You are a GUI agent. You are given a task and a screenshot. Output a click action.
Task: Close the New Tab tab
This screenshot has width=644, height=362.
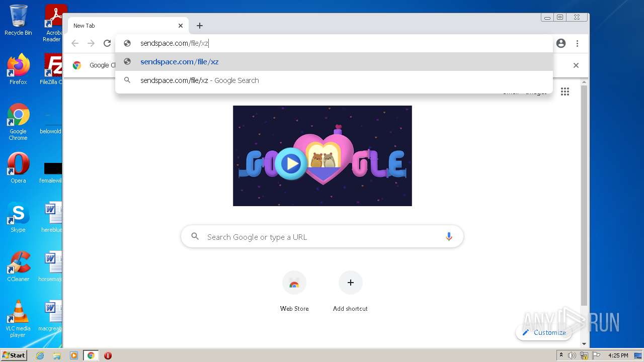click(181, 26)
